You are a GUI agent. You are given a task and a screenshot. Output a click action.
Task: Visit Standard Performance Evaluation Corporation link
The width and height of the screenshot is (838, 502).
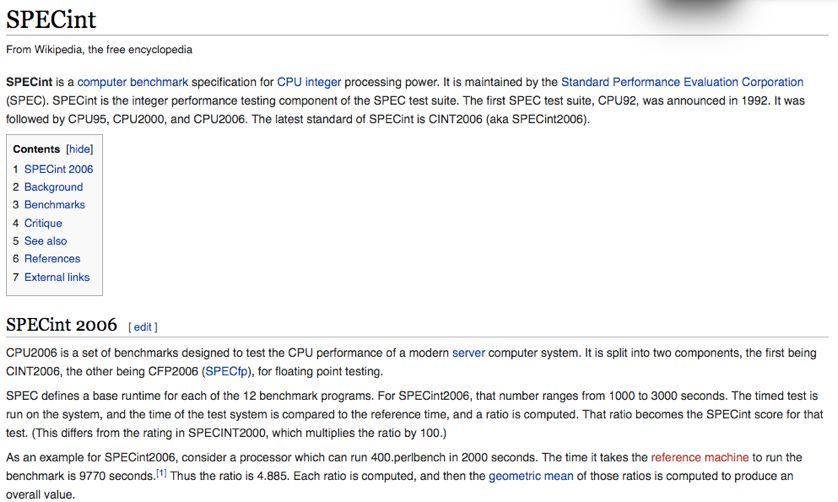[682, 82]
